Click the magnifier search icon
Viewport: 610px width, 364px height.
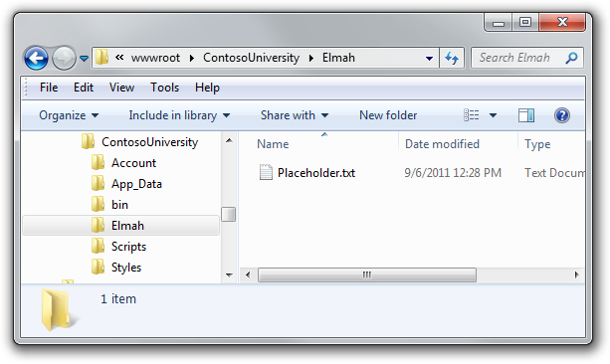click(x=571, y=58)
